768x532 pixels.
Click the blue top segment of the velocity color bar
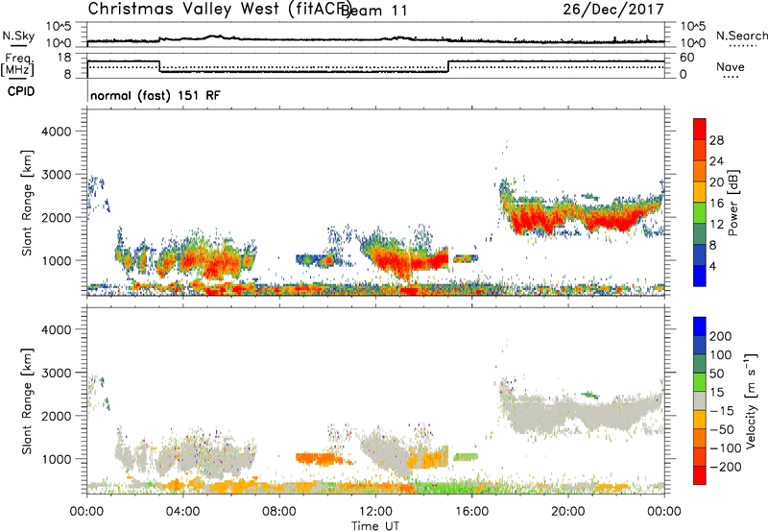point(700,326)
